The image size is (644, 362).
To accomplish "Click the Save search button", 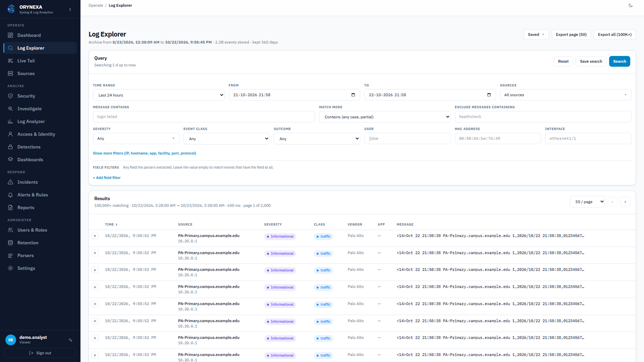I will [x=591, y=62].
